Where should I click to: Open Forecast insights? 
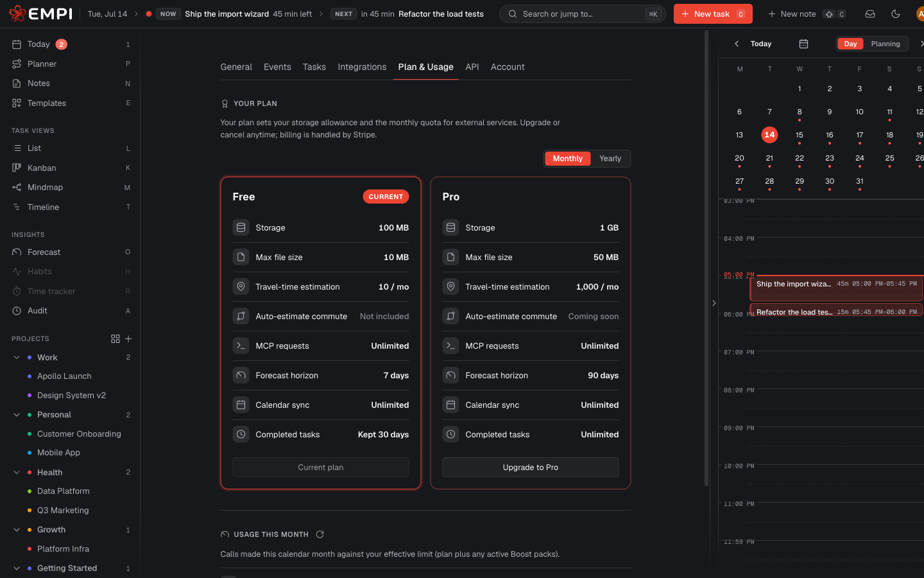(x=71, y=252)
